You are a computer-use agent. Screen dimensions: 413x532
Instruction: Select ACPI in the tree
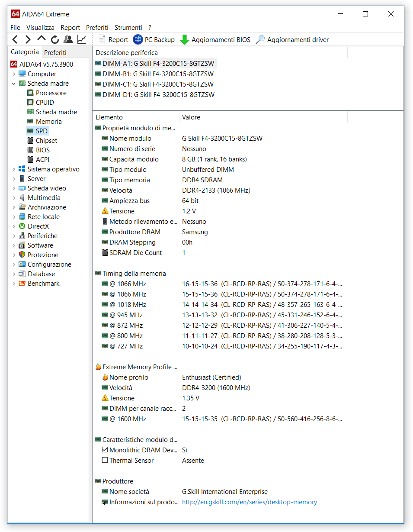click(x=38, y=160)
